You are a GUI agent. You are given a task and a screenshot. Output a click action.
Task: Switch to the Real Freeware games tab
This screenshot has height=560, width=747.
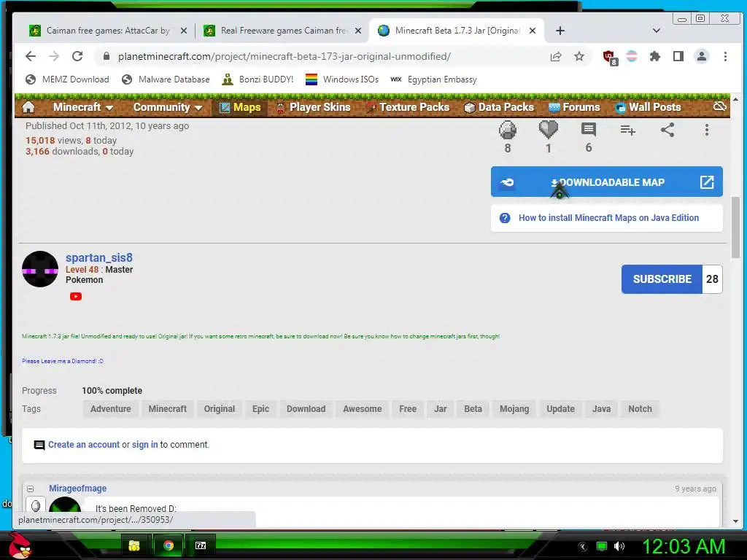point(283,31)
